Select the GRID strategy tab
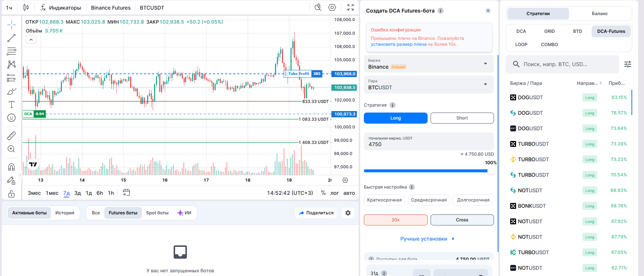 [x=549, y=31]
